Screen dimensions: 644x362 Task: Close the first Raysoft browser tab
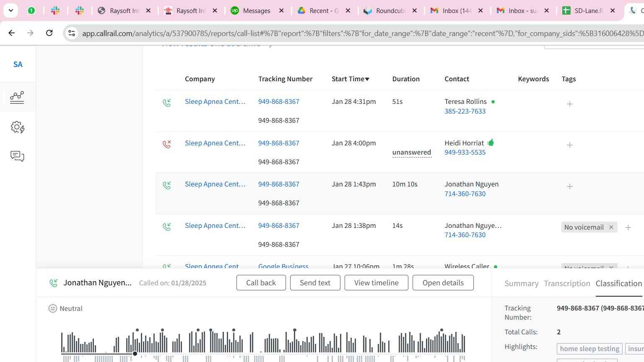(148, 11)
